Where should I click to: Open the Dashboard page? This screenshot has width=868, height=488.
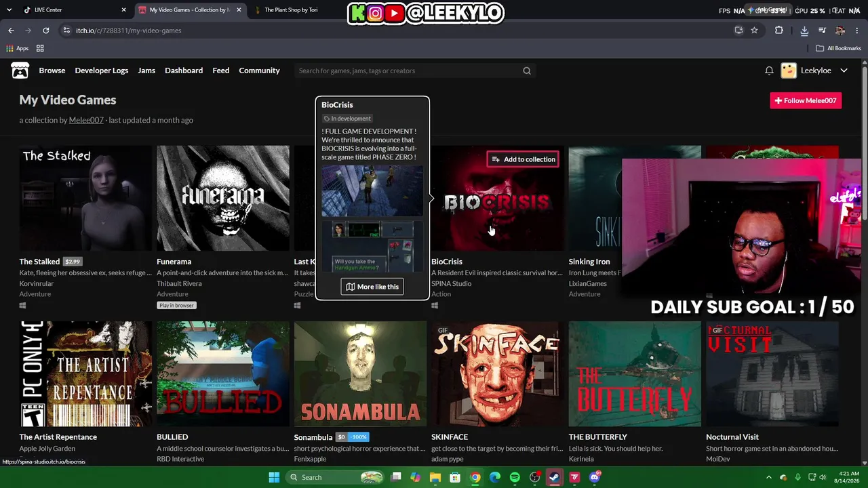pyautogui.click(x=184, y=70)
